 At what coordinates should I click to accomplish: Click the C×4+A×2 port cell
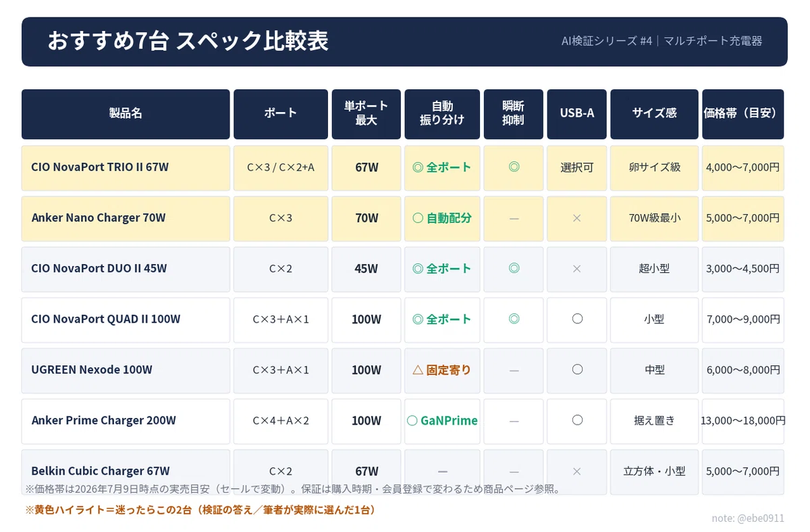[x=281, y=421]
